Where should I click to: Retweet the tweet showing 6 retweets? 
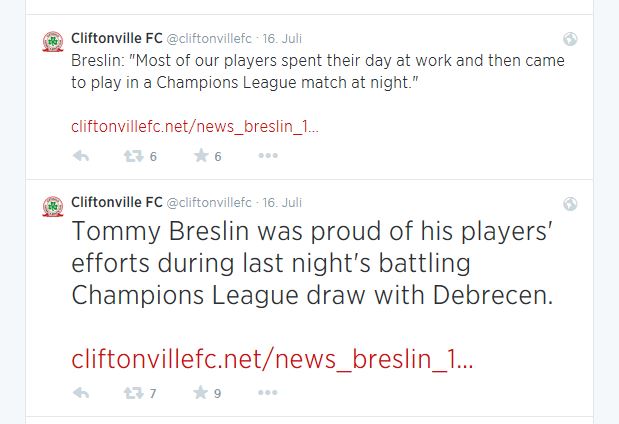133,156
